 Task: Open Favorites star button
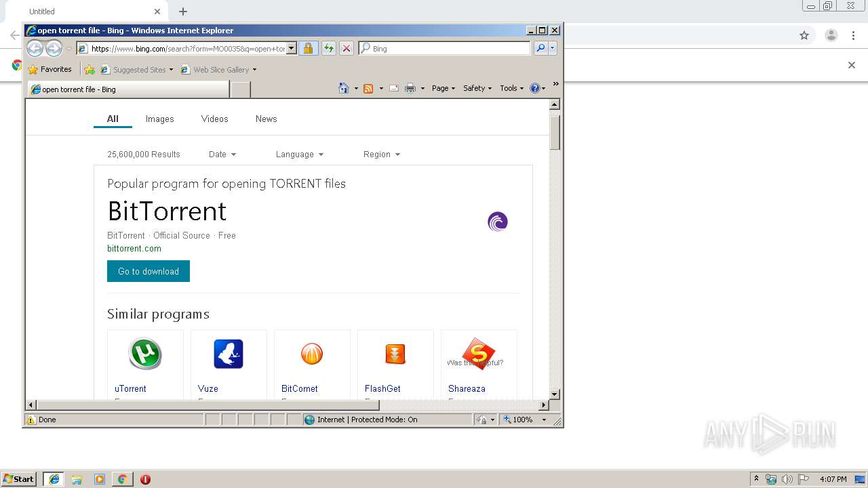[50, 69]
